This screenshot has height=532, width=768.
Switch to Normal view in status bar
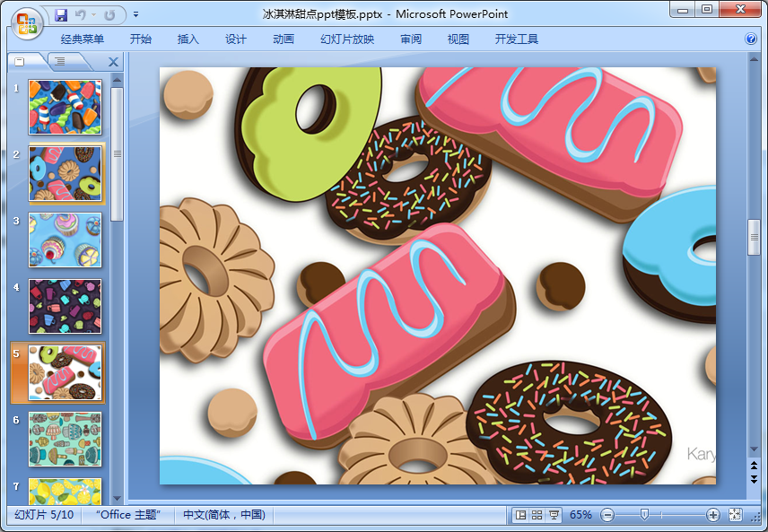pos(520,515)
